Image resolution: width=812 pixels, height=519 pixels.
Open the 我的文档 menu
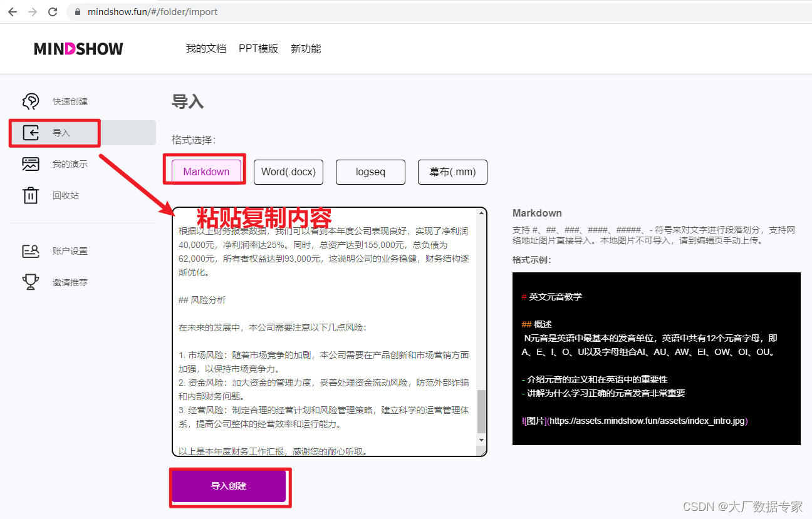[206, 49]
